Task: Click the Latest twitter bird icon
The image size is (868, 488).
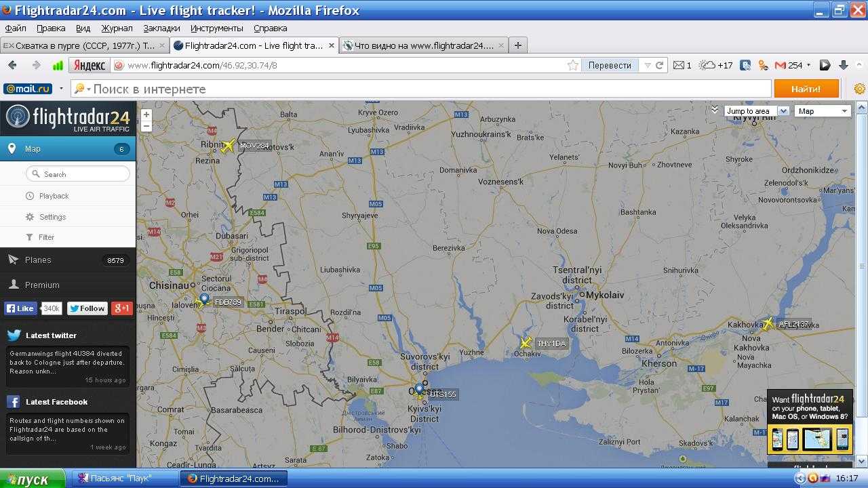Action: tap(14, 335)
